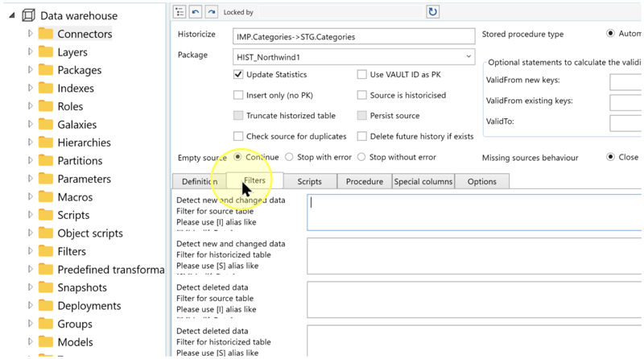Click the Connectors folder icon
The image size is (644, 359).
(46, 34)
